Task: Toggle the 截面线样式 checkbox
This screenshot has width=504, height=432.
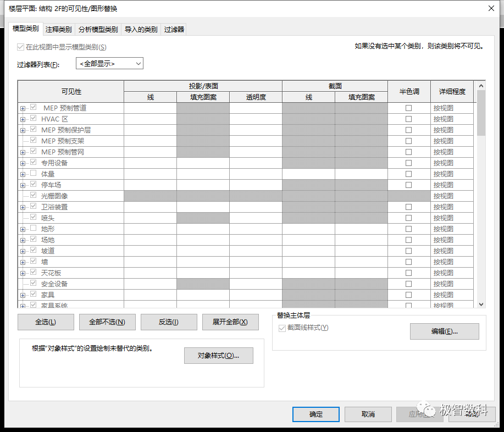Action: tap(282, 328)
